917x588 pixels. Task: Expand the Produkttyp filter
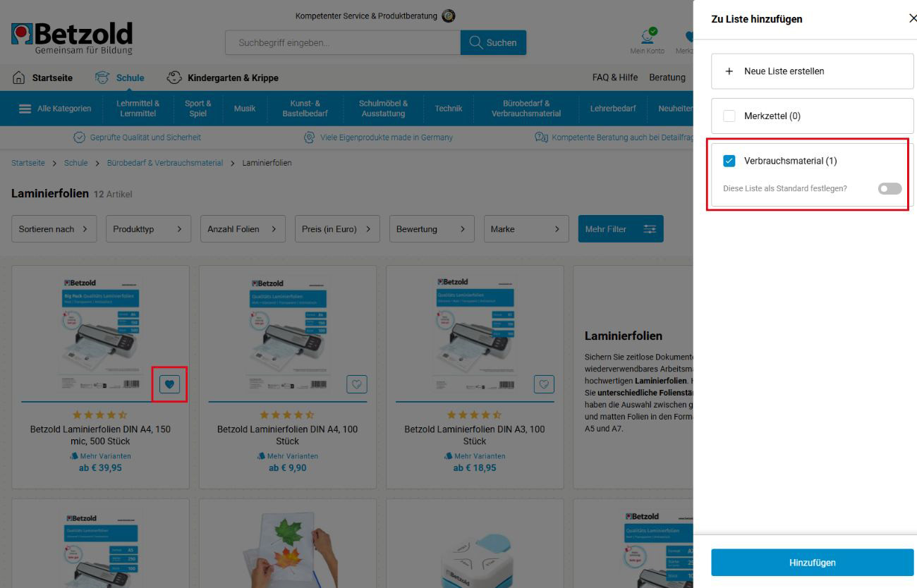coord(148,229)
